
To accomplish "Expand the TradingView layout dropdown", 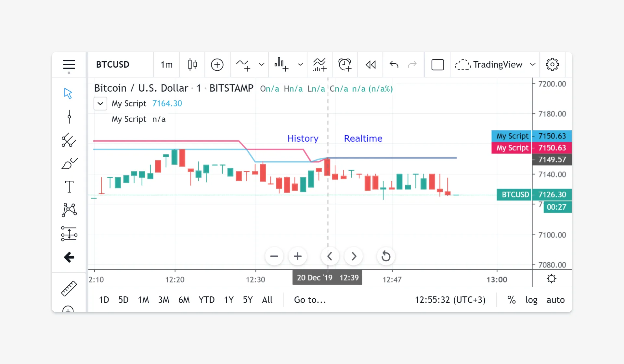I will click(533, 64).
